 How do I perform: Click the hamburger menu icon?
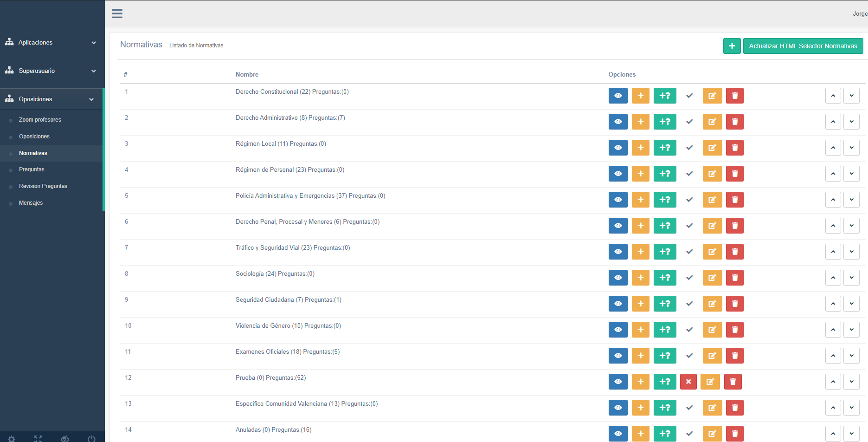(x=117, y=13)
